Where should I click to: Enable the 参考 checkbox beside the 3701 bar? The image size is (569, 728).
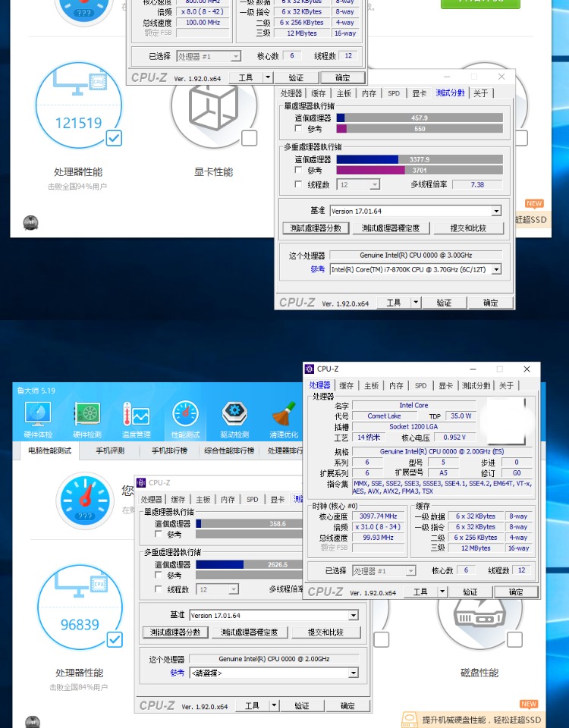[299, 171]
